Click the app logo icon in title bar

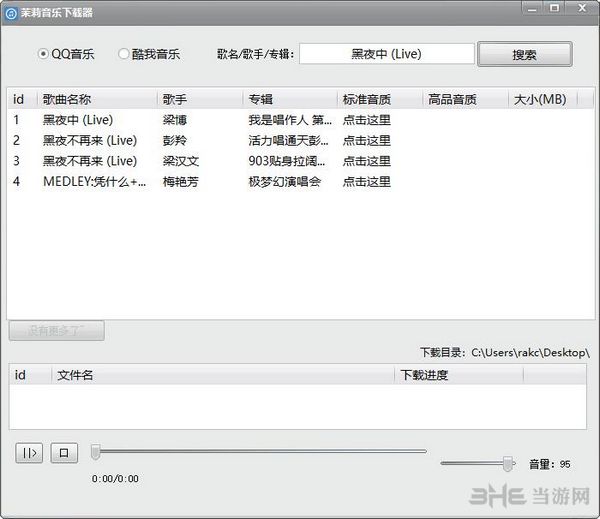(x=11, y=13)
